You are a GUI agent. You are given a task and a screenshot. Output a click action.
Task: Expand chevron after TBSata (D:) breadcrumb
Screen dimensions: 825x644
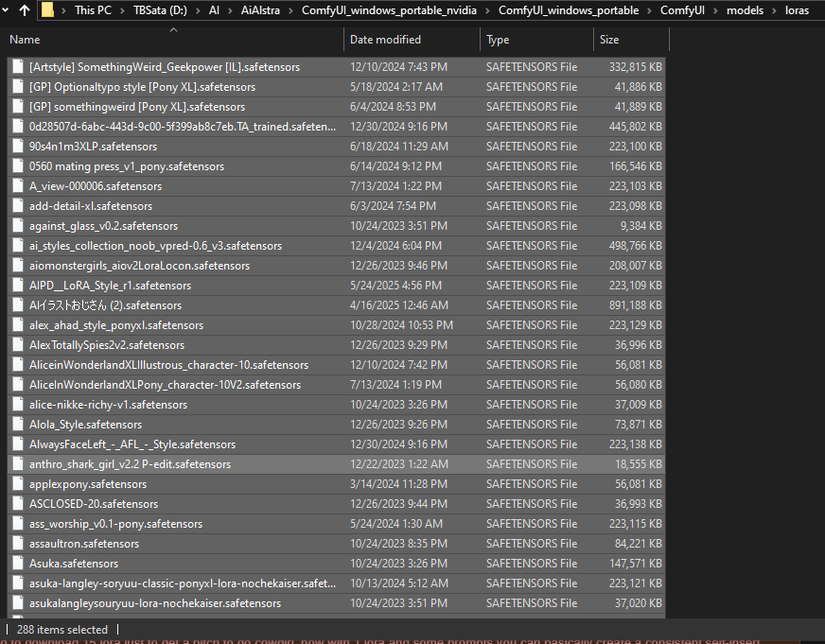tap(198, 10)
